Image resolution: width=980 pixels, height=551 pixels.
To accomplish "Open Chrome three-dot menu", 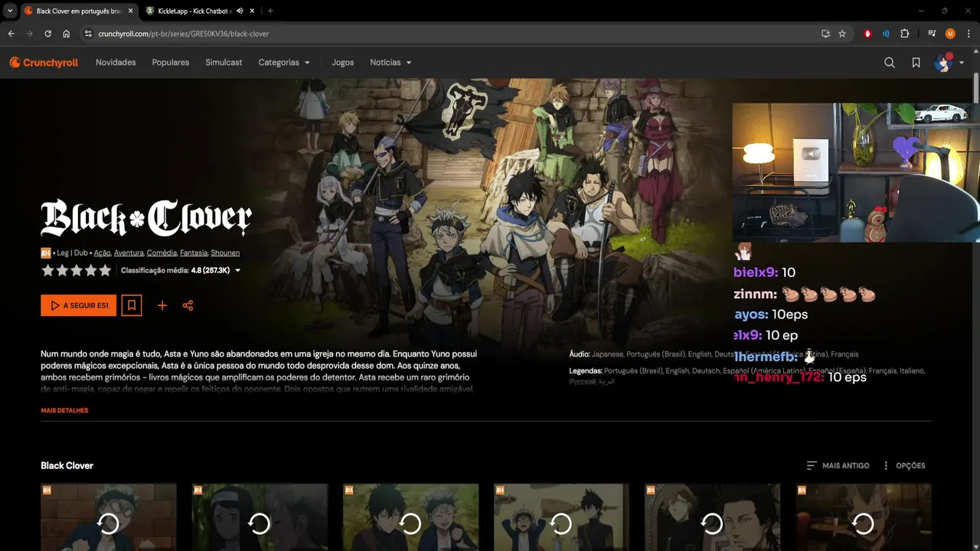I will [969, 34].
